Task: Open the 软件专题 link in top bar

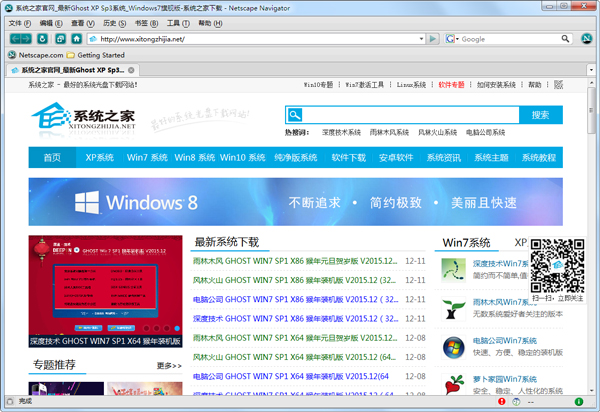Action: [x=451, y=85]
